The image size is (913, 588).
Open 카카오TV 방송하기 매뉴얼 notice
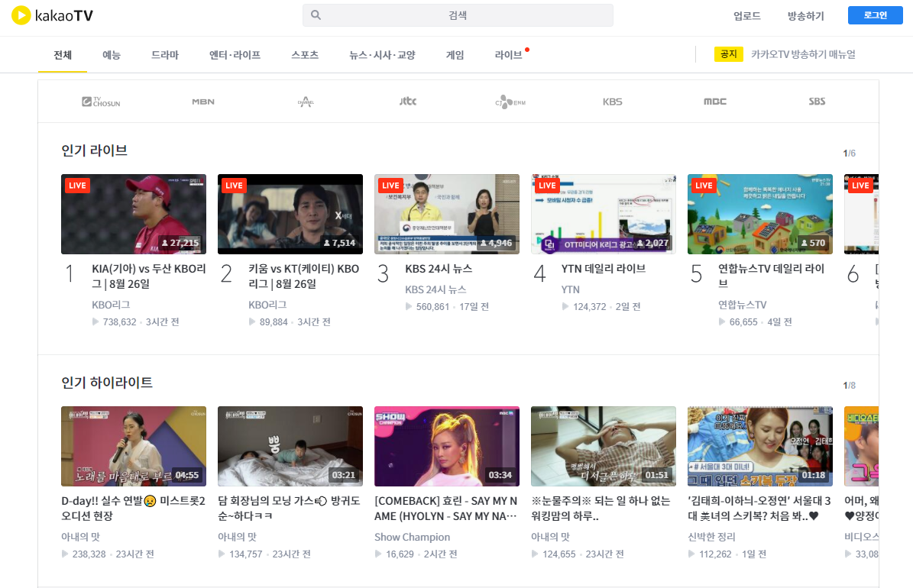(x=803, y=54)
